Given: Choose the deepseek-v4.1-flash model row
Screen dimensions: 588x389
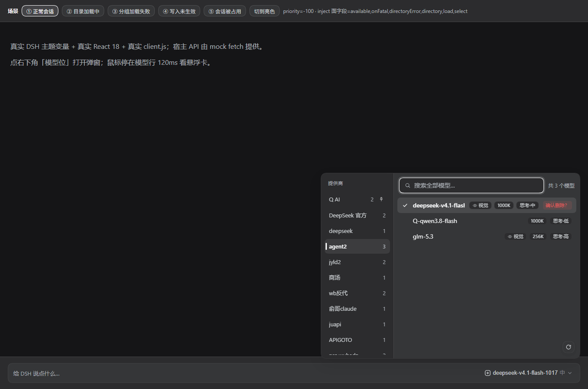Looking at the screenshot, I should 487,205.
